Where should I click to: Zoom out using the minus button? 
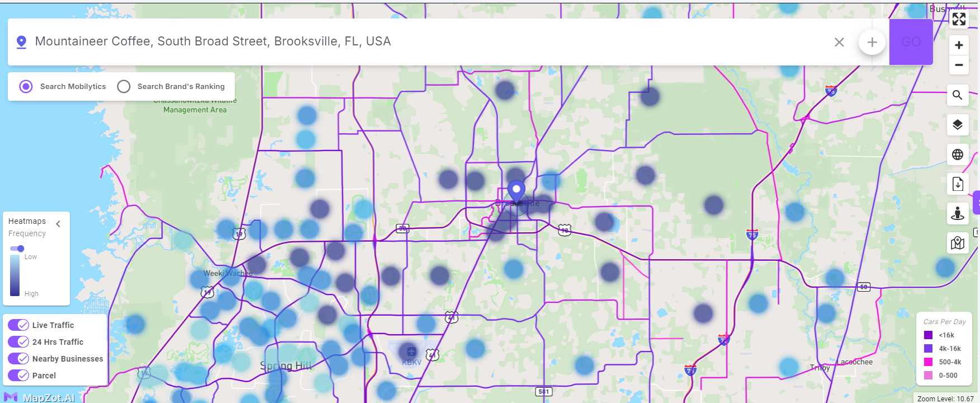tap(959, 65)
